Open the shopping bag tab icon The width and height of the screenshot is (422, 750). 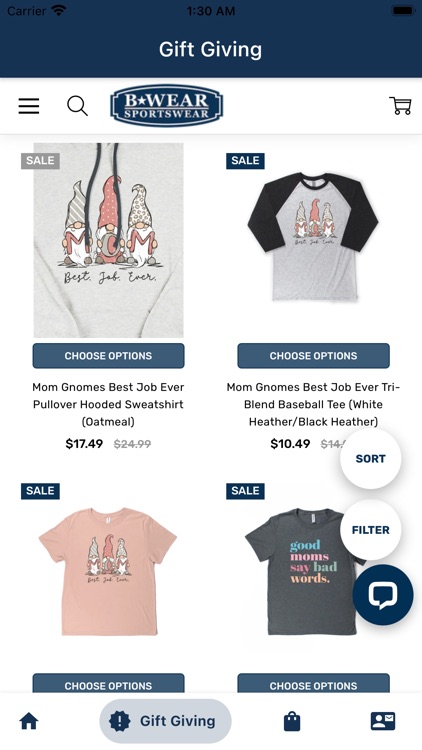tap(292, 721)
